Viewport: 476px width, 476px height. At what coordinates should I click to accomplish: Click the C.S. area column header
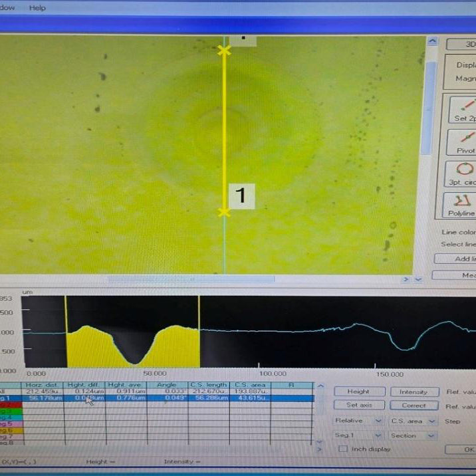point(250,385)
